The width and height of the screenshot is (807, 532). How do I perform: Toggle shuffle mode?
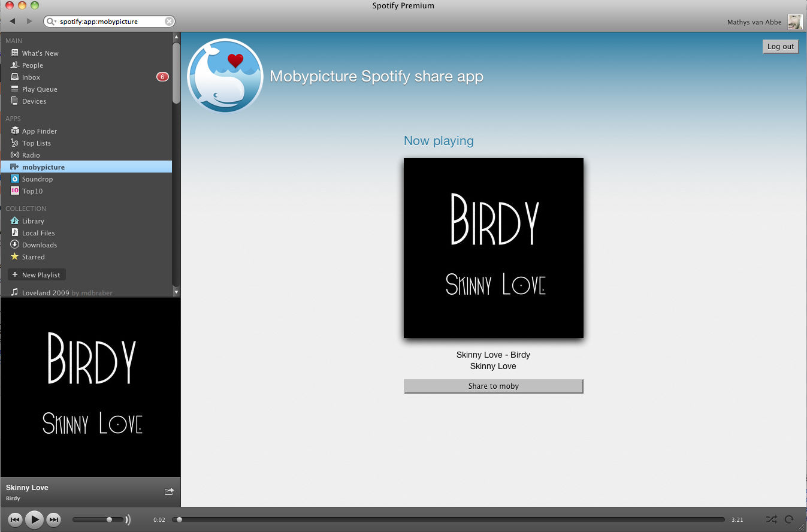(x=771, y=519)
